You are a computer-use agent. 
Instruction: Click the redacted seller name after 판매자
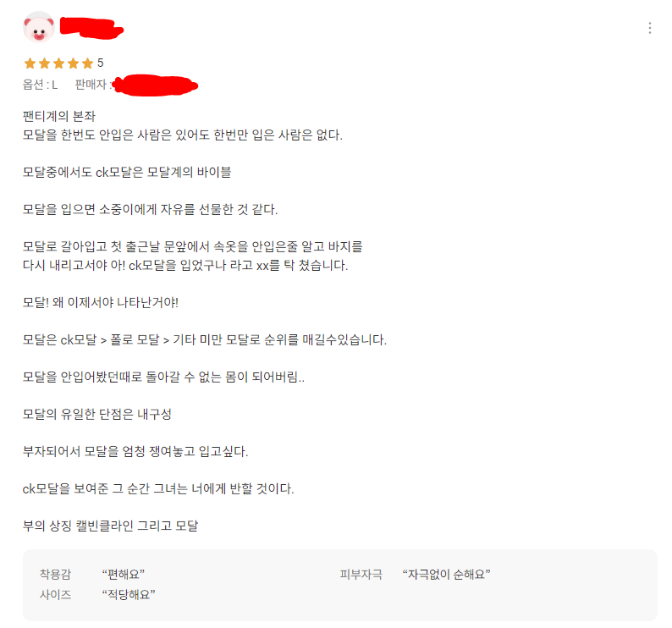point(155,85)
